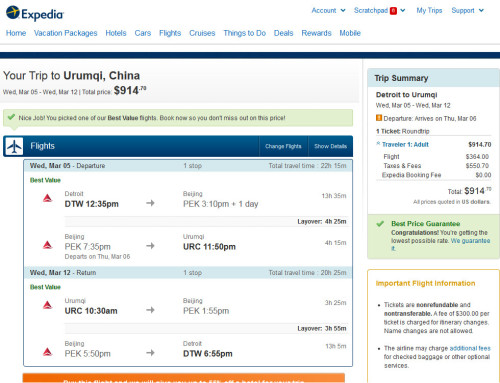Click the airplane icon in Flights header

coord(14,146)
